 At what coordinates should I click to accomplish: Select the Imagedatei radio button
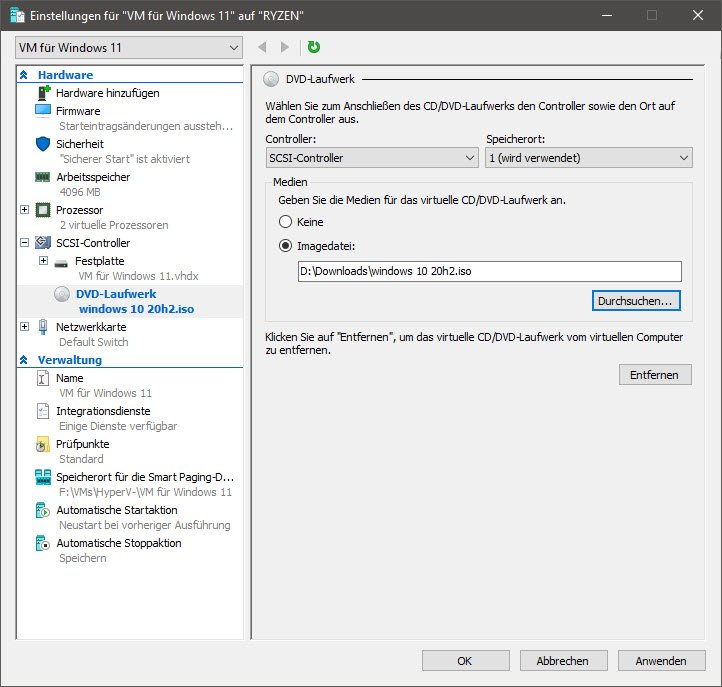pos(286,245)
